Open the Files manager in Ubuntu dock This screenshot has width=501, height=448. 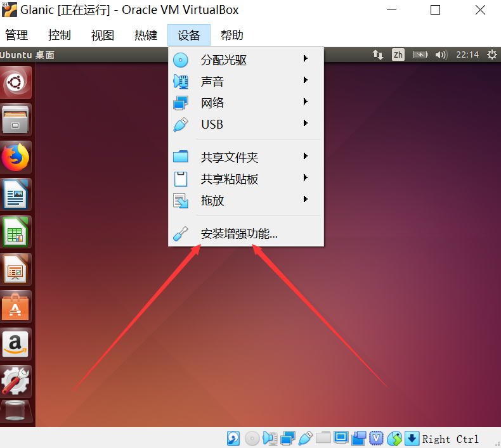(x=15, y=120)
